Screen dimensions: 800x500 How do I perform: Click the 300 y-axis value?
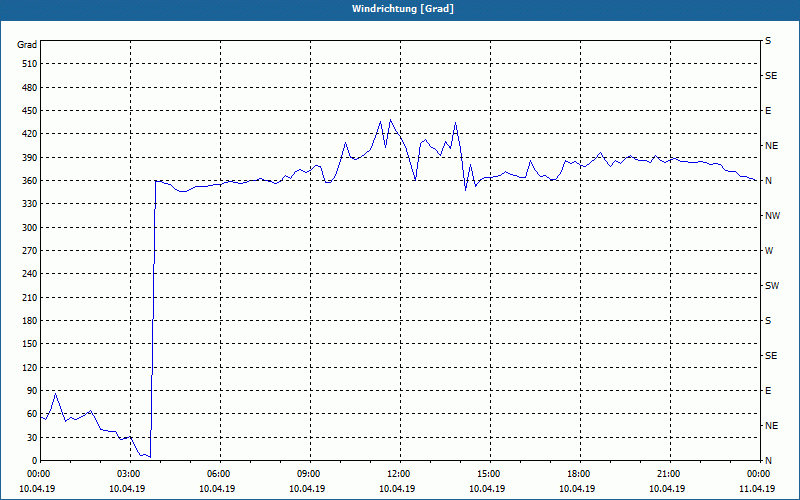pyautogui.click(x=30, y=227)
